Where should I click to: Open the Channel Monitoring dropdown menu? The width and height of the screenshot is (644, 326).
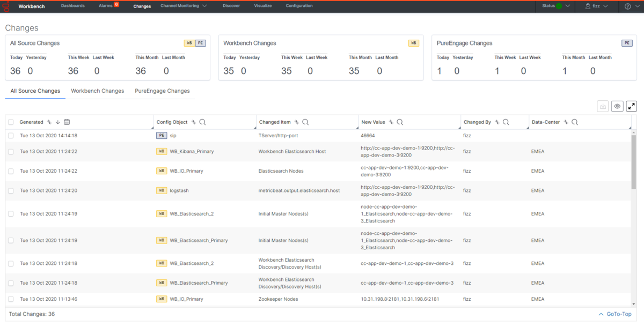click(184, 6)
